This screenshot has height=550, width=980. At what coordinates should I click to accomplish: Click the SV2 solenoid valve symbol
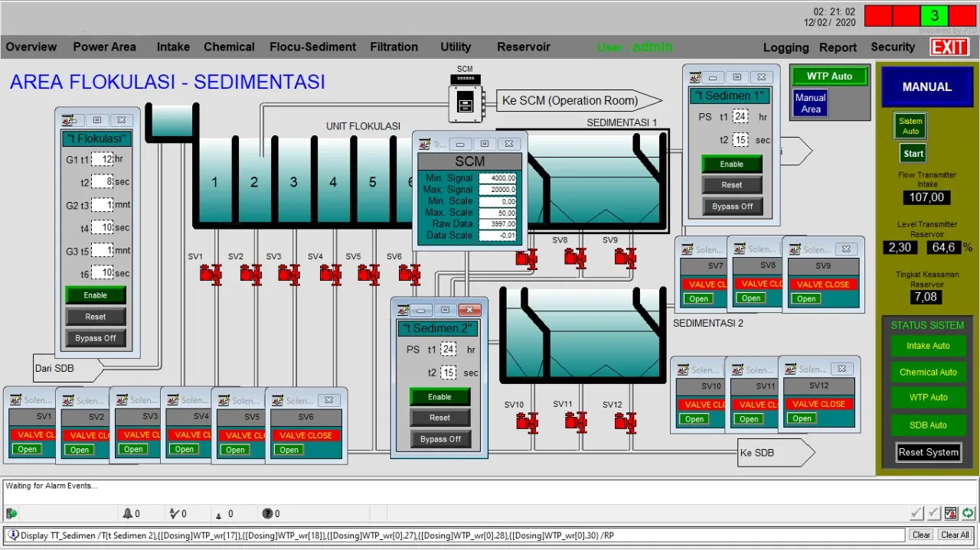250,274
